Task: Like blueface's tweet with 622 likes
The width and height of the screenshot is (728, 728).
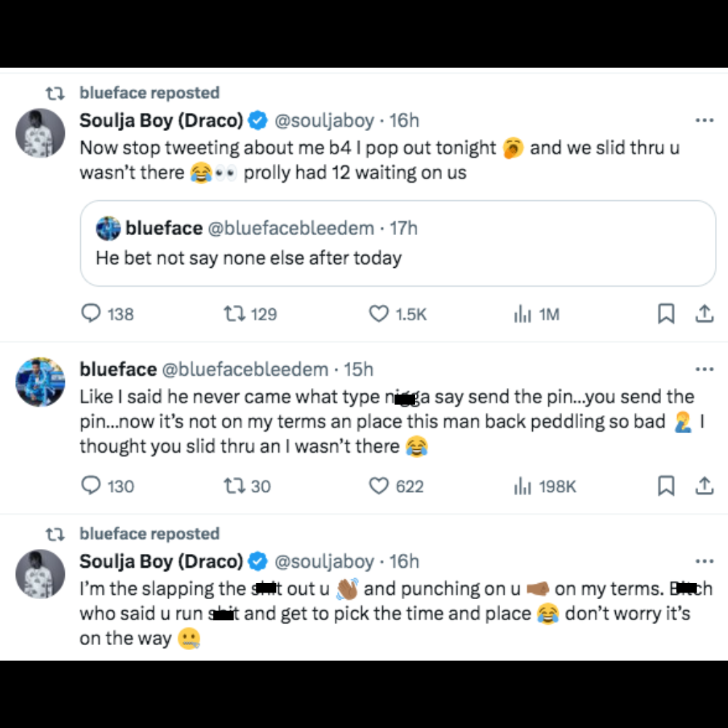Action: (x=379, y=486)
